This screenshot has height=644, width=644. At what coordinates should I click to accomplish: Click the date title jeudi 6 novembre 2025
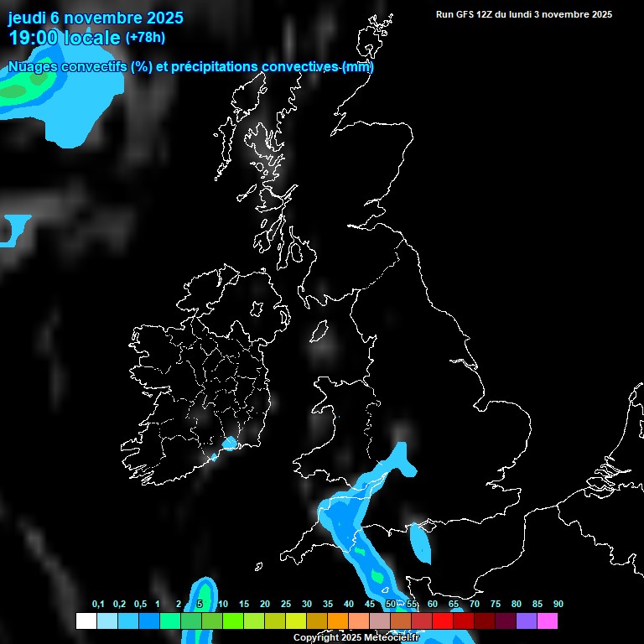[x=96, y=18]
